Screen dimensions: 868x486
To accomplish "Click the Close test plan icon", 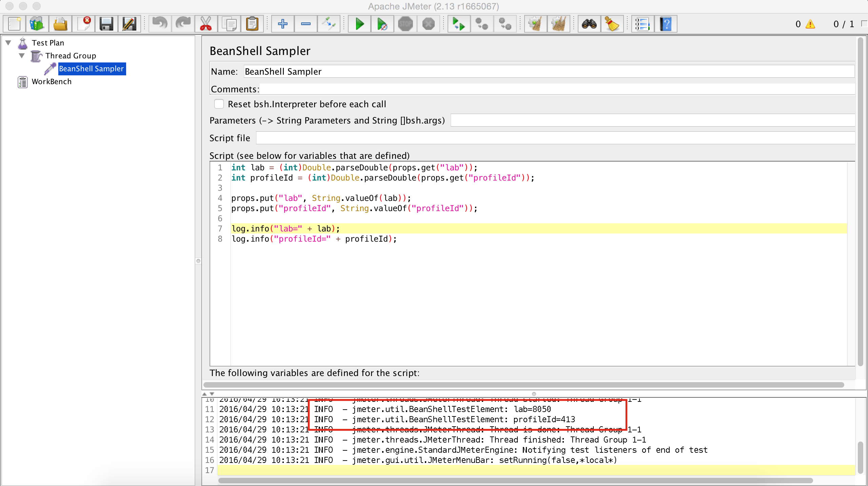I will tap(83, 24).
